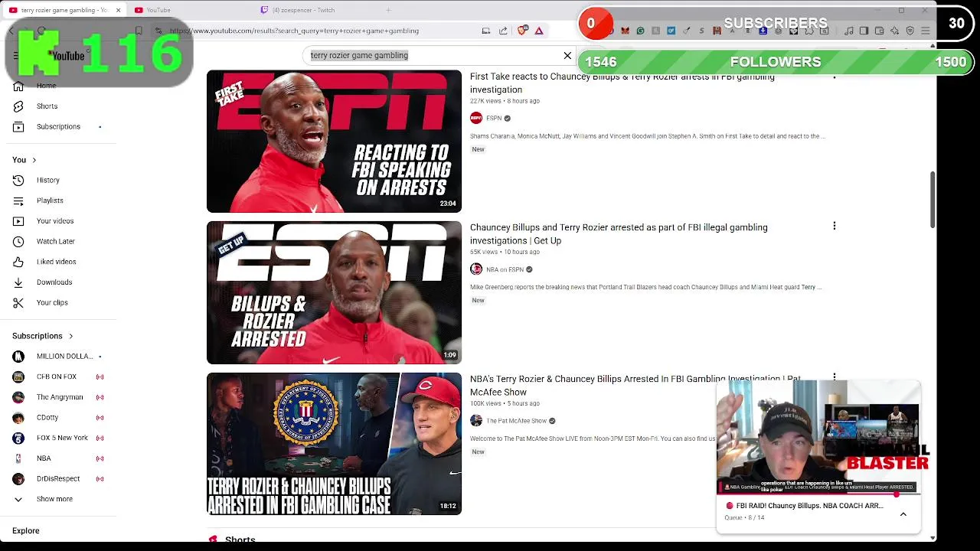Click the miniplayer video preview
Screen dimensions: 980x551
point(818,437)
